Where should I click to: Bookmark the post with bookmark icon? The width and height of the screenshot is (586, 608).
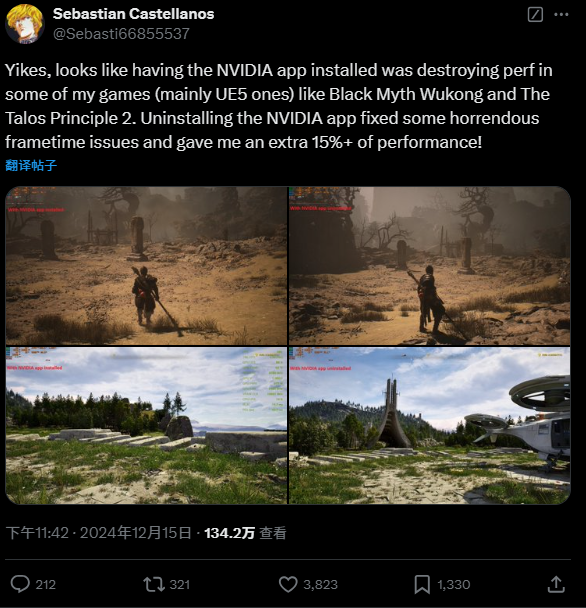pos(422,584)
